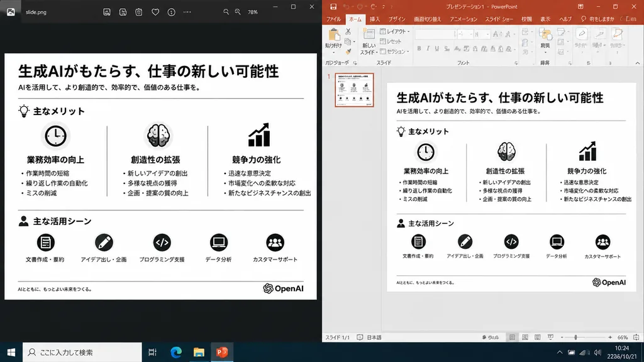Open the three-dot more menu in Photos
This screenshot has width=644, height=362.
coord(187,13)
